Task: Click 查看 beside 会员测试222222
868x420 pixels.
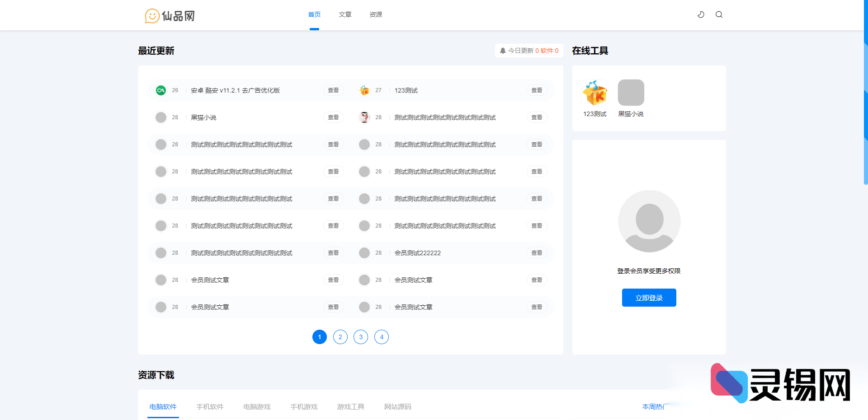Action: 537,253
